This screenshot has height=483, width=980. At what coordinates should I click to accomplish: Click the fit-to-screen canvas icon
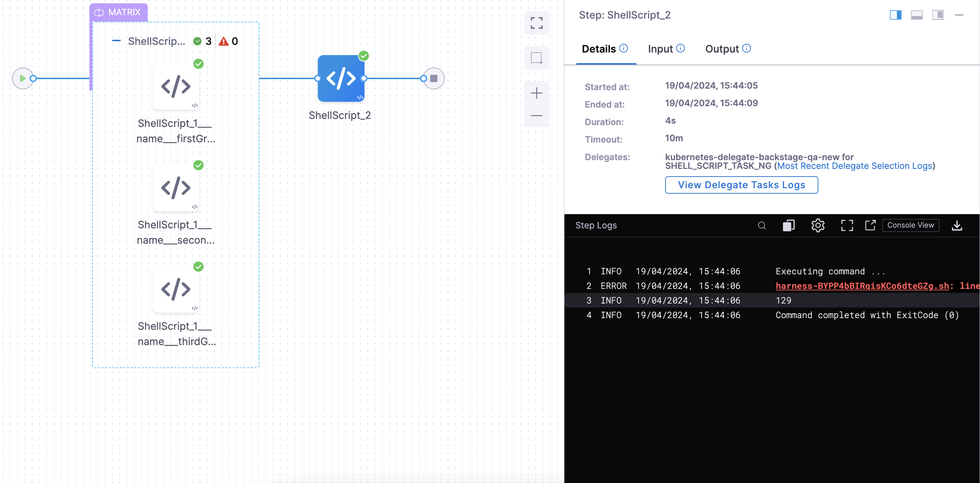(536, 23)
